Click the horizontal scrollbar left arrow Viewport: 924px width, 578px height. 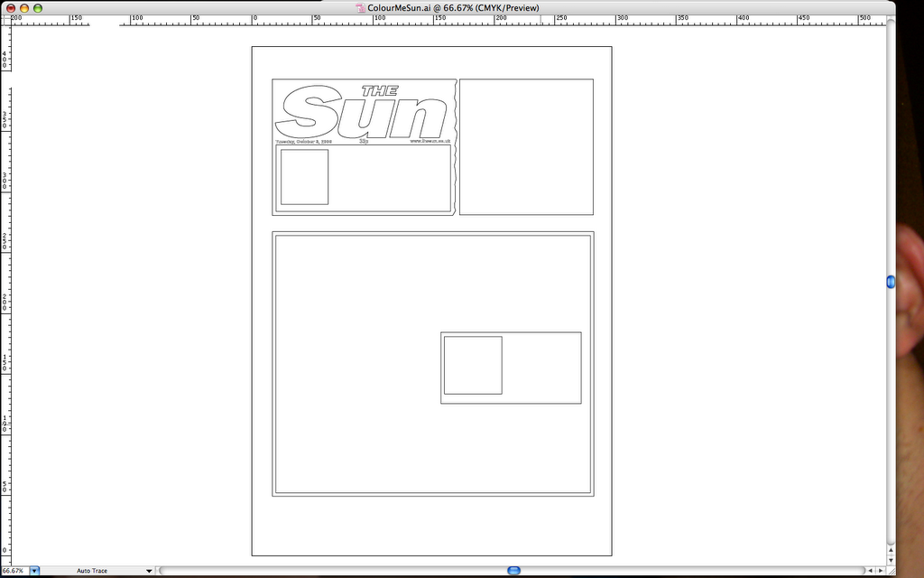(870, 571)
